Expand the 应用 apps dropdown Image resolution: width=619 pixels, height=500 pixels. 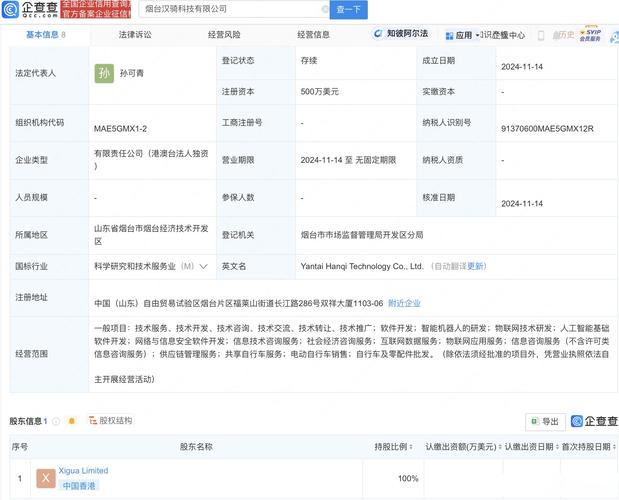[x=462, y=36]
